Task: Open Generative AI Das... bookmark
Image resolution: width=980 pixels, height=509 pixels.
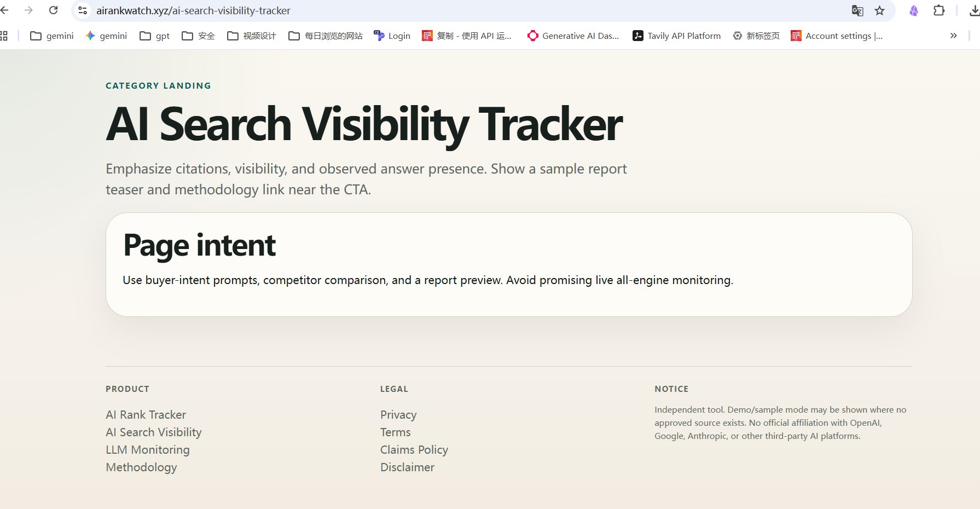Action: click(573, 36)
